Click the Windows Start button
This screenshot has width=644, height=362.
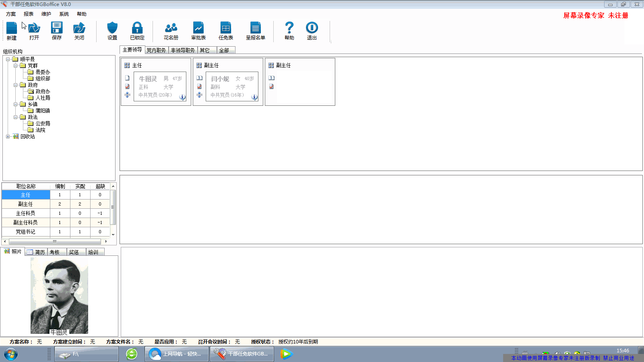(x=11, y=354)
